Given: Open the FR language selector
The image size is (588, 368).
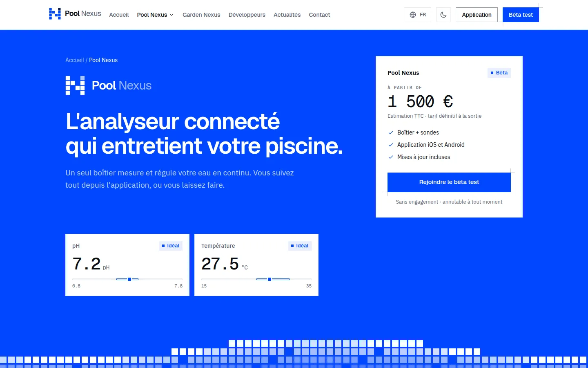Looking at the screenshot, I should [x=417, y=15].
